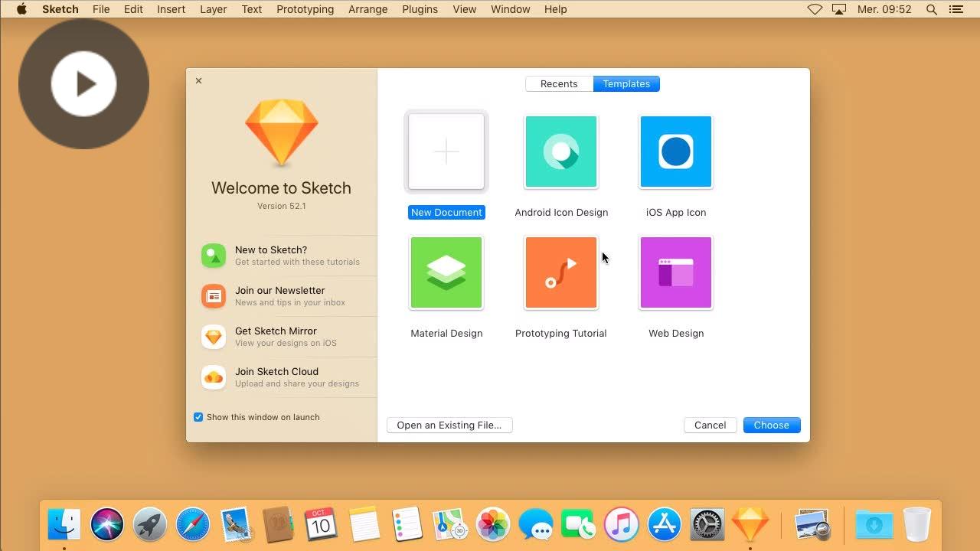The image size is (980, 551).
Task: Click the Join our Newsletter icon
Action: (214, 296)
